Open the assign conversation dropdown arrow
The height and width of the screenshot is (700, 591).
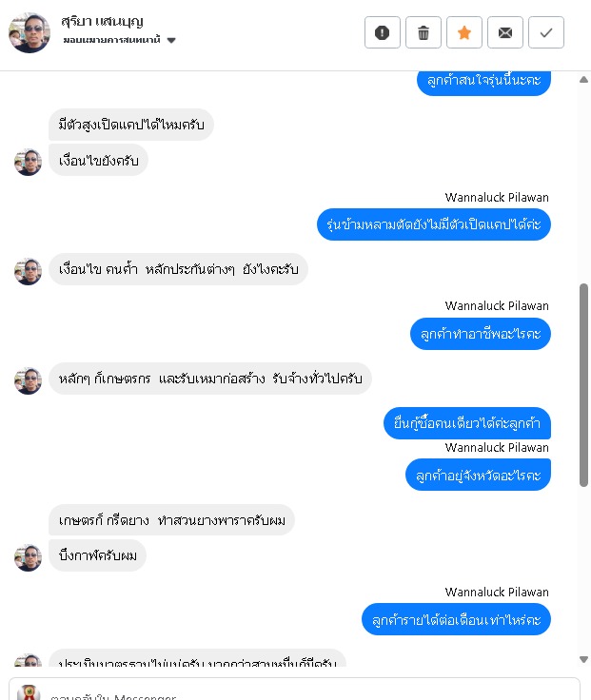tap(171, 40)
